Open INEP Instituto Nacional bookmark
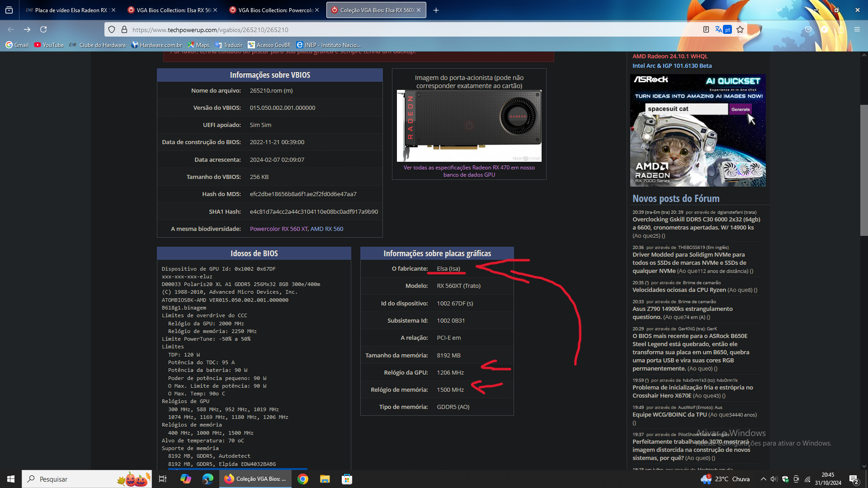The width and height of the screenshot is (868, 488). (329, 45)
